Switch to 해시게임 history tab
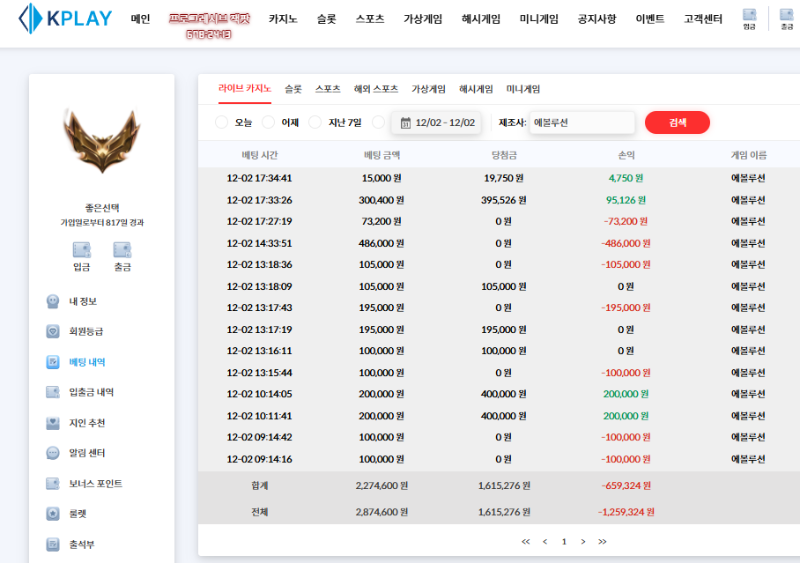The image size is (800, 563). coord(476,89)
